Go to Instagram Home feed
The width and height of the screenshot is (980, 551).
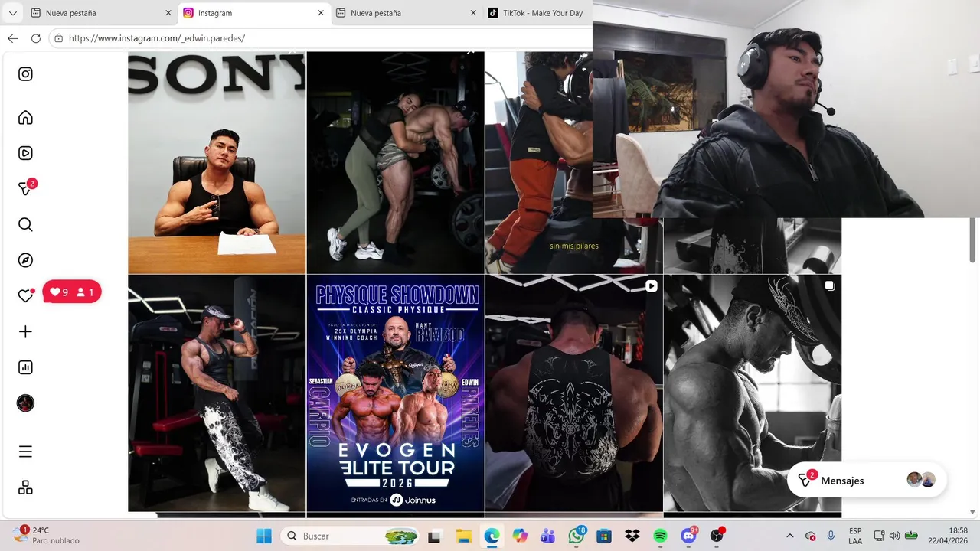pos(25,117)
